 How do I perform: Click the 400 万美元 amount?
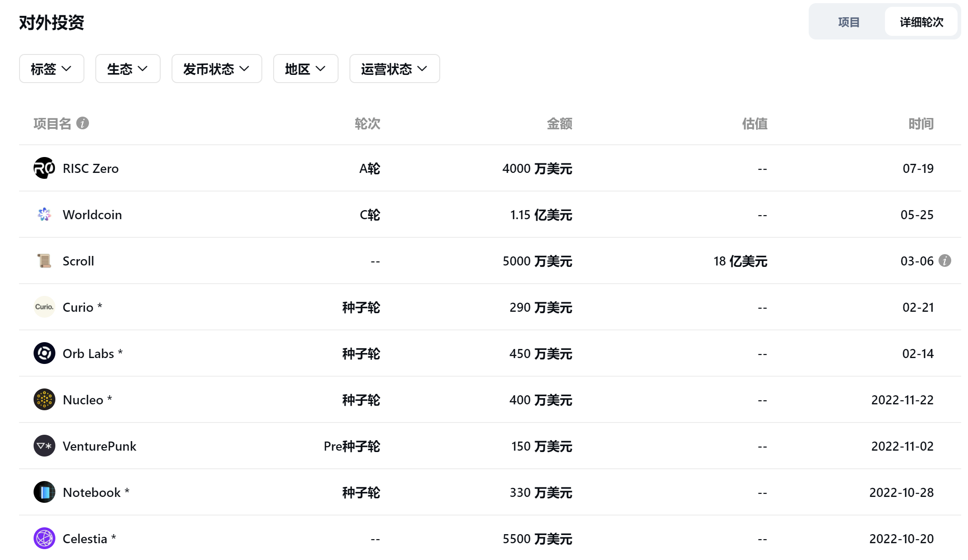click(541, 400)
